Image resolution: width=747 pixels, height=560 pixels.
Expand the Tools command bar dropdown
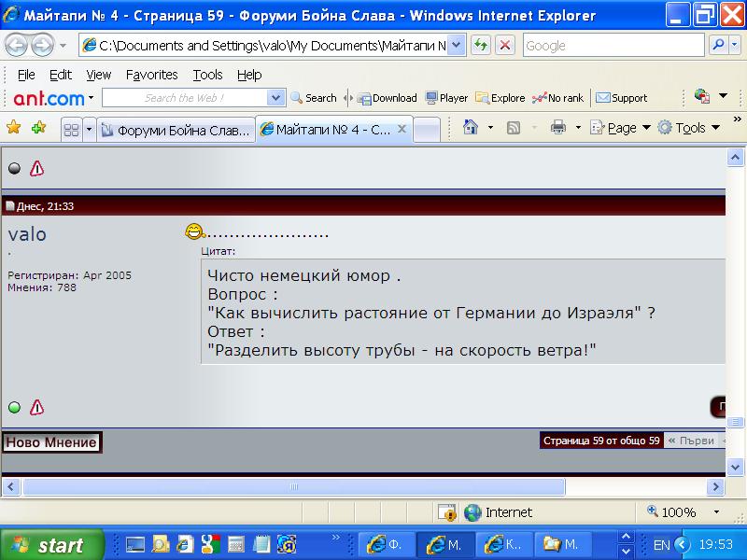click(x=689, y=128)
